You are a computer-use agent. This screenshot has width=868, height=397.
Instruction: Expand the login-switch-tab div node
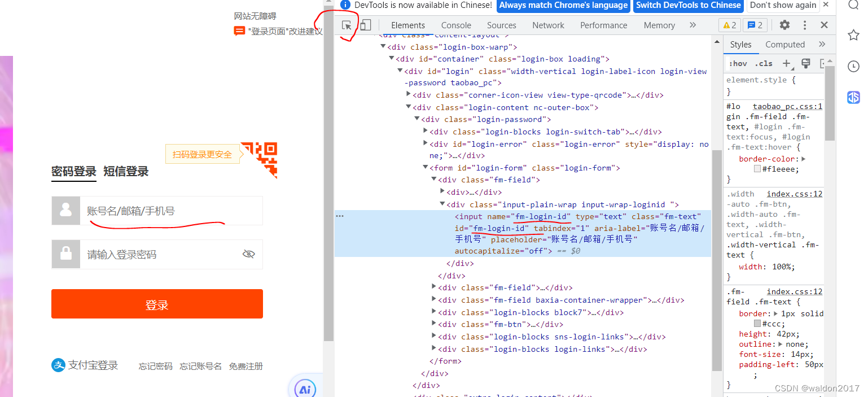(x=426, y=132)
